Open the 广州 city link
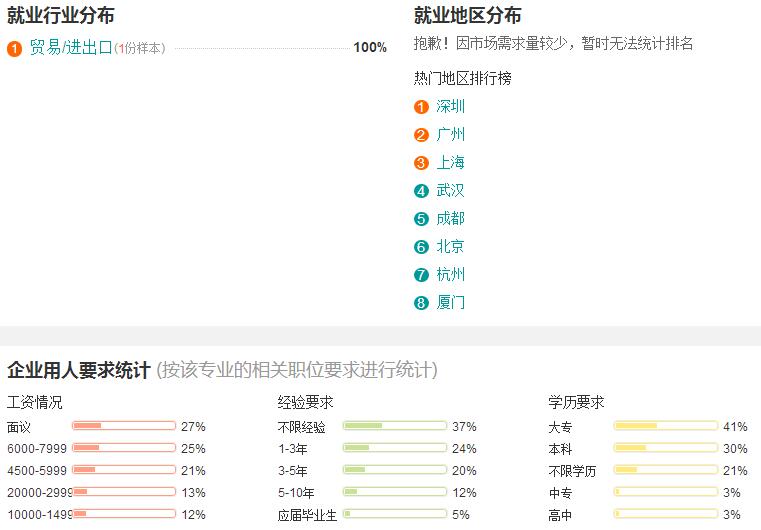 pyautogui.click(x=450, y=134)
